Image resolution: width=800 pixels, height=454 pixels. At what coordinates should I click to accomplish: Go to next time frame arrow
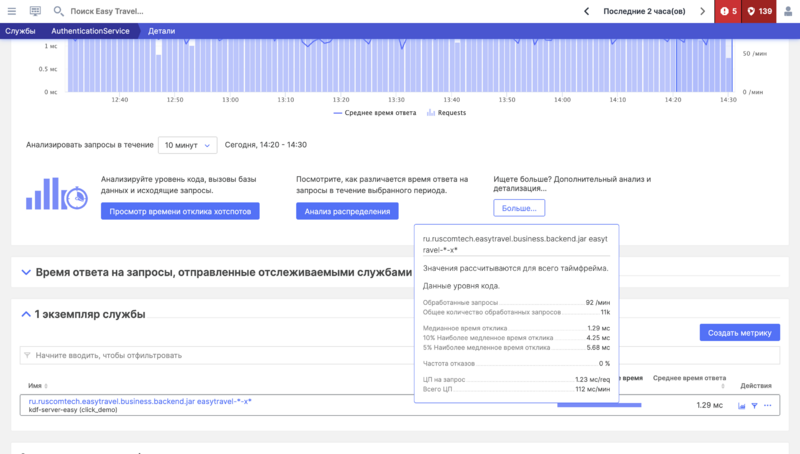pos(702,11)
